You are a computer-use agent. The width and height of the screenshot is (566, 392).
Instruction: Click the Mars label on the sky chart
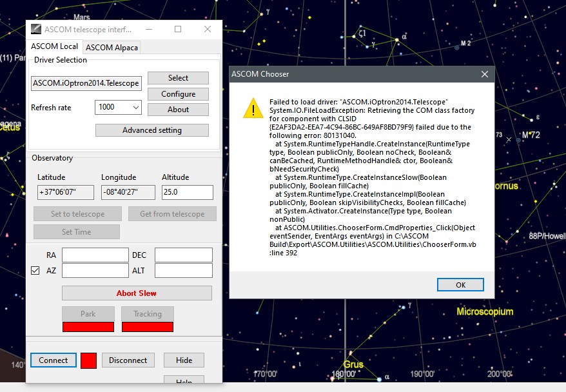(82, 17)
